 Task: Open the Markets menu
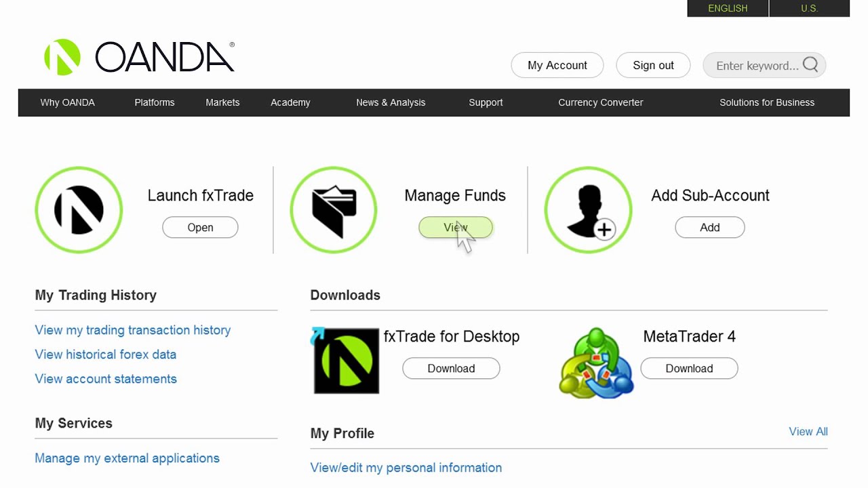coord(222,102)
